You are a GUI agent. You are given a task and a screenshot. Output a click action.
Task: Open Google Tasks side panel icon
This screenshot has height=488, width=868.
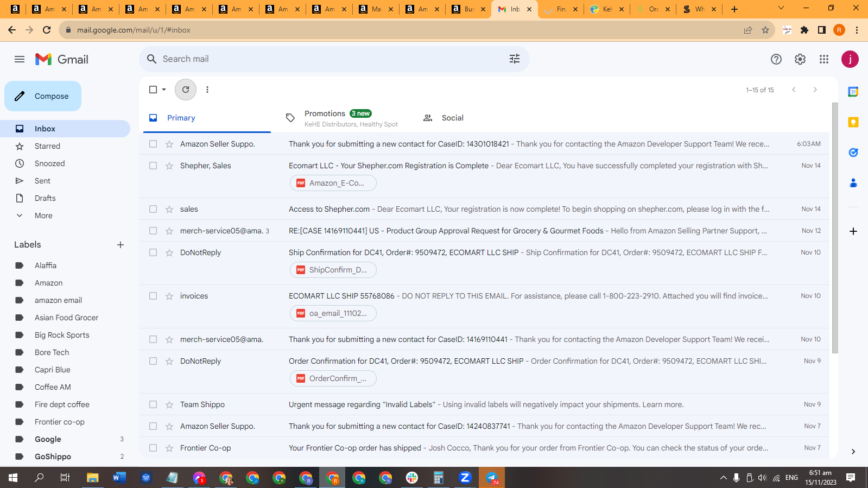[x=853, y=153]
